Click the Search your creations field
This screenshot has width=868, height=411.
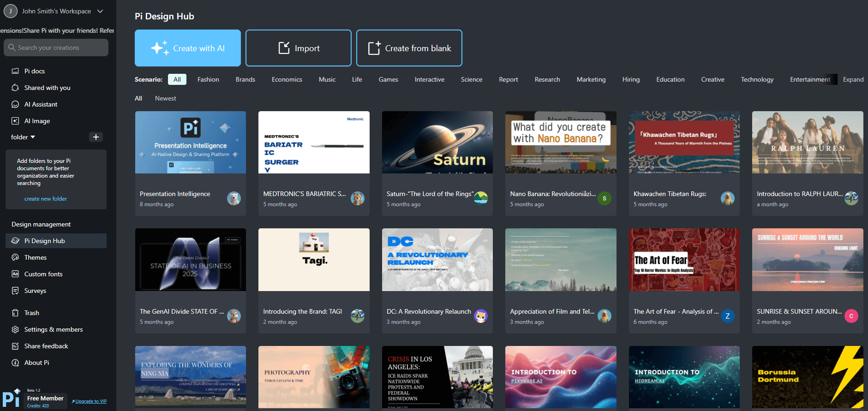(56, 48)
